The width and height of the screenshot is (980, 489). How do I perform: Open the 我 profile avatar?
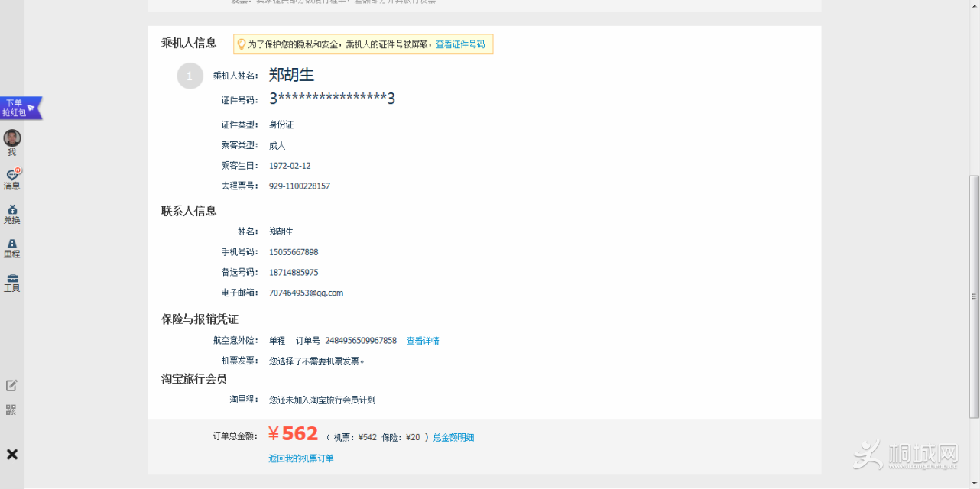tap(12, 138)
